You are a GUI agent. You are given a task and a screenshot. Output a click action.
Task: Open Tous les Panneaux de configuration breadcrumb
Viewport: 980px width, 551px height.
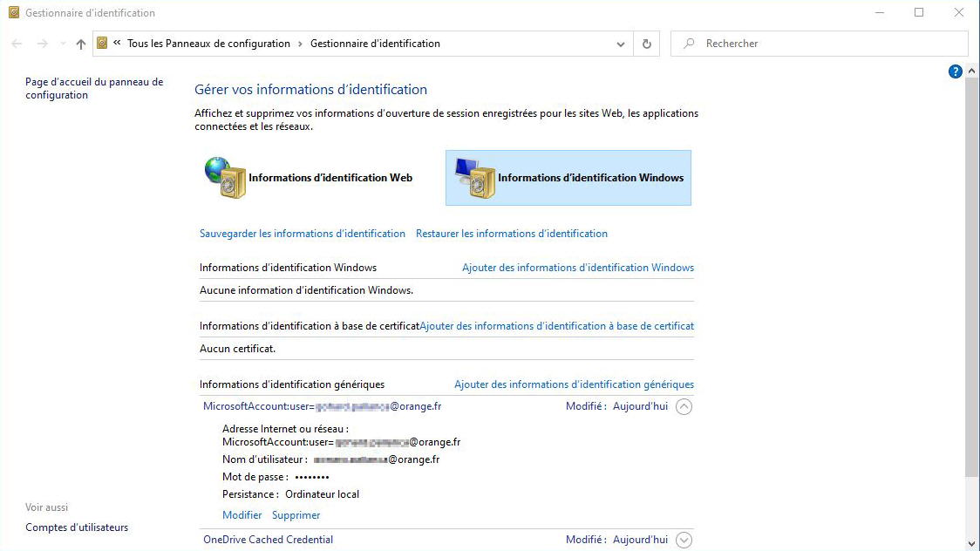coord(208,43)
